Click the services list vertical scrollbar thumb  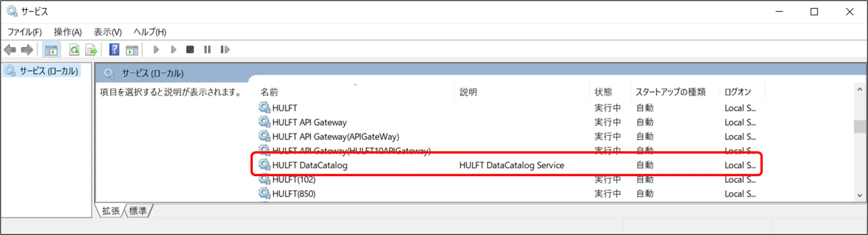859,126
